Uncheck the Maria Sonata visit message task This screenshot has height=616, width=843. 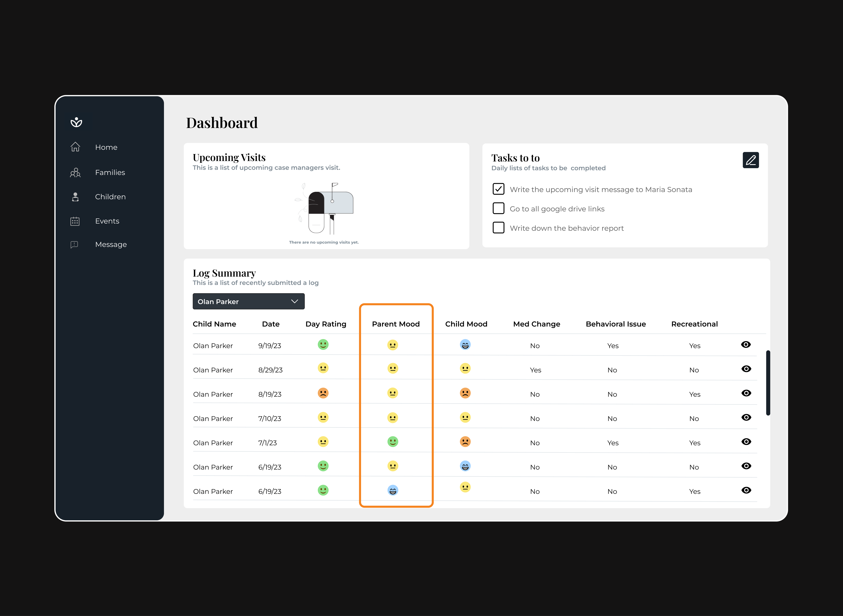click(498, 189)
